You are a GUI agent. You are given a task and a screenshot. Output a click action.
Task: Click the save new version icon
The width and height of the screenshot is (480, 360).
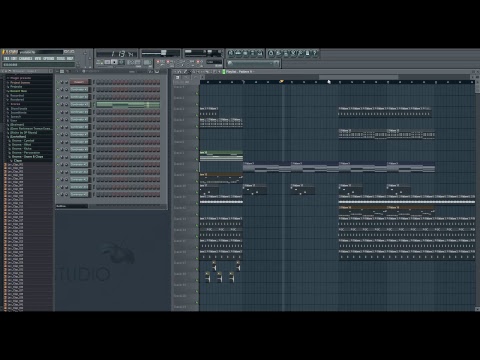coord(278,53)
